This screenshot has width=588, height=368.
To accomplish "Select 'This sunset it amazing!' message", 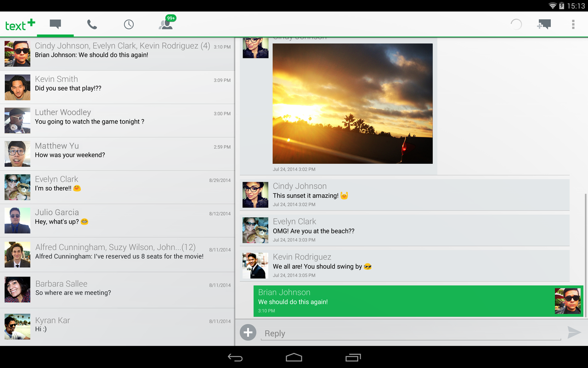I will click(x=405, y=195).
